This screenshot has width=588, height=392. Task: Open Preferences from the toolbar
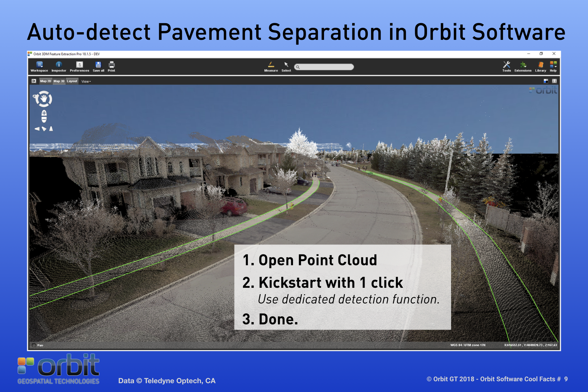point(79,66)
